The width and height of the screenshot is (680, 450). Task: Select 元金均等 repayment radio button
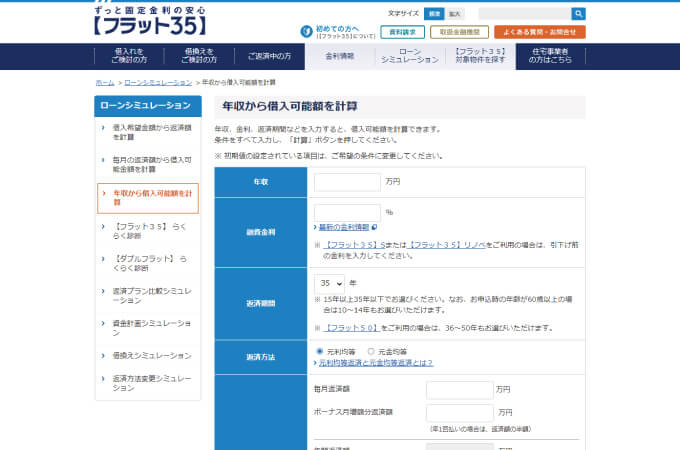coord(371,351)
